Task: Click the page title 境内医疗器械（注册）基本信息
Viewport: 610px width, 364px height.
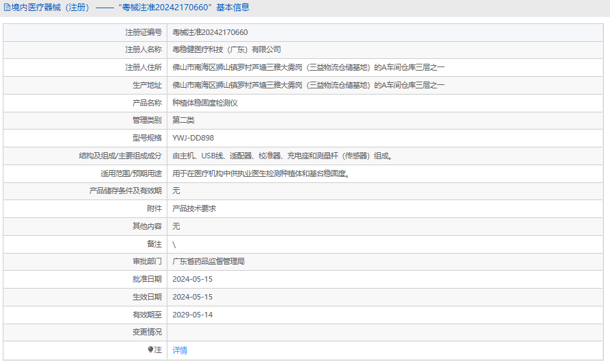Action: click(x=130, y=8)
